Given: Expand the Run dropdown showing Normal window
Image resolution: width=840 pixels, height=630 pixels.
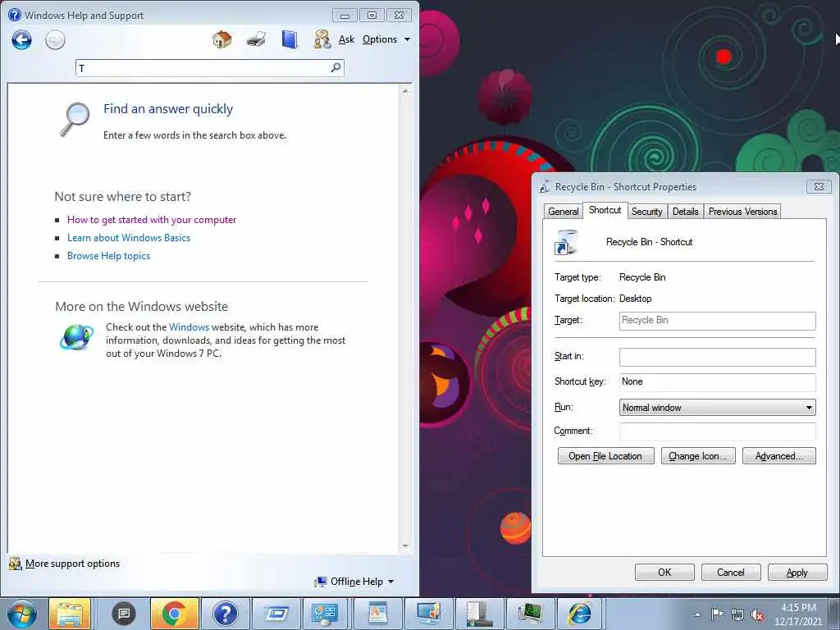Looking at the screenshot, I should tap(717, 408).
